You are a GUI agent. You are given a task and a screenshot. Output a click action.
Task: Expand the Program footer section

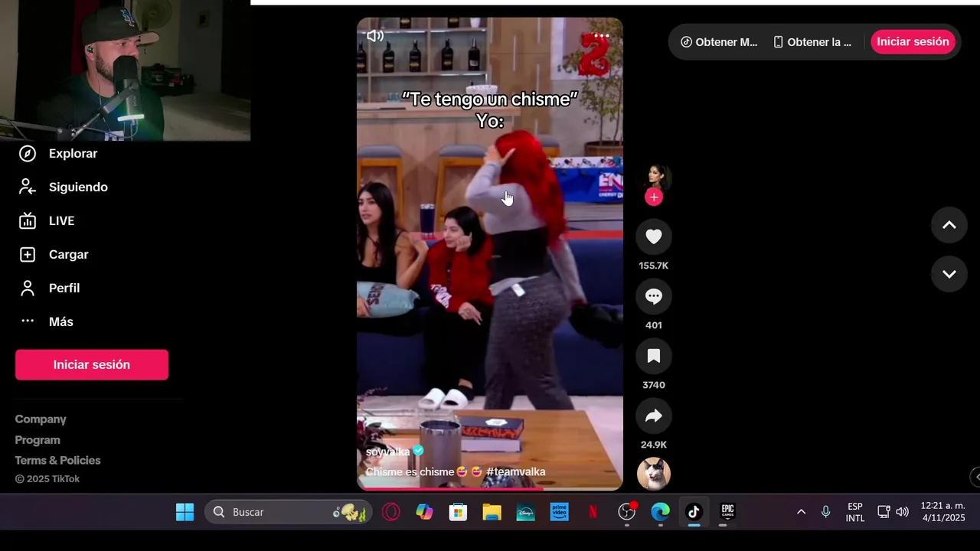pyautogui.click(x=38, y=440)
